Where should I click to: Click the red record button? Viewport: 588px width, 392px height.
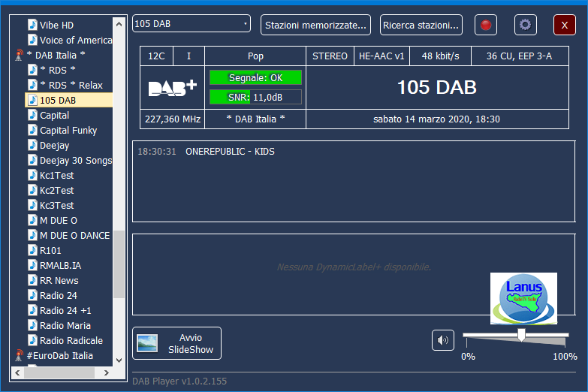coord(486,25)
